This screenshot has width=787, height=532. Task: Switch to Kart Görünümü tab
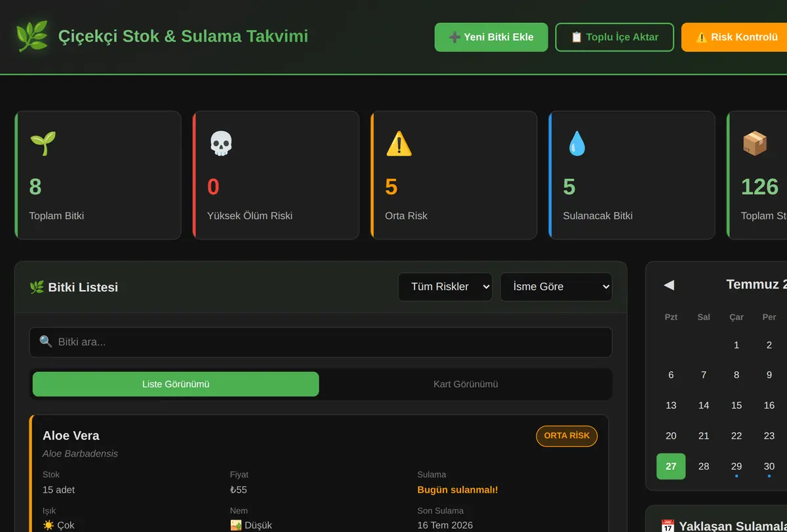point(466,384)
